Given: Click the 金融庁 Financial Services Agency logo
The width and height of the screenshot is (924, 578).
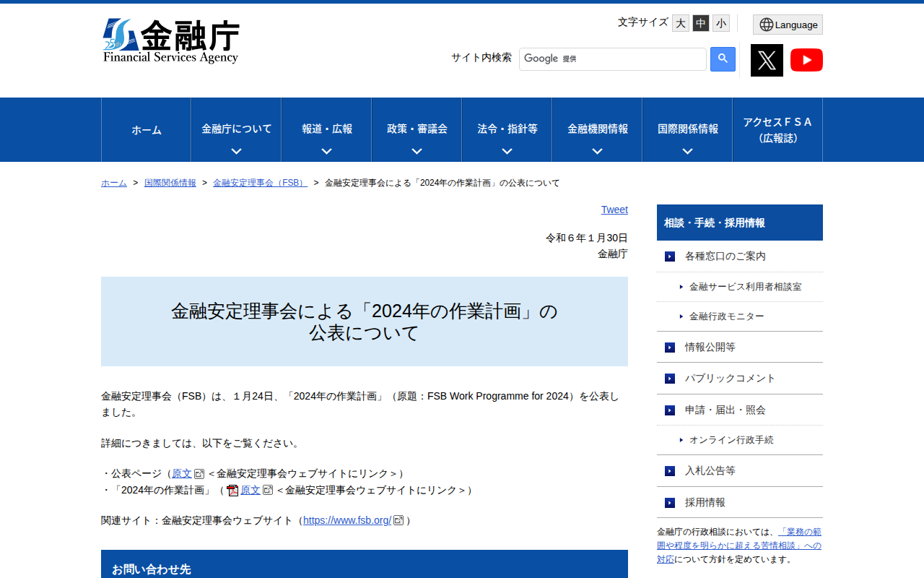Looking at the screenshot, I should pos(172,40).
